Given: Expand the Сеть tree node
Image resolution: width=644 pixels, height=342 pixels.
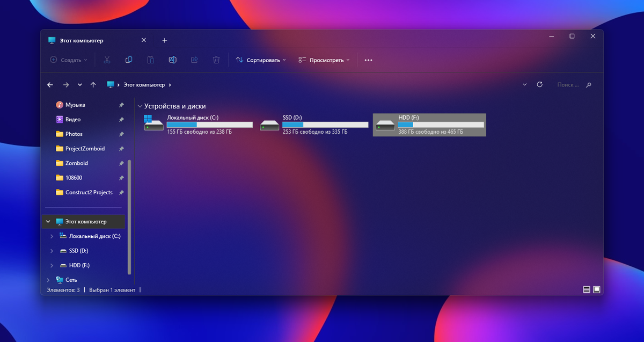Looking at the screenshot, I should click(48, 280).
